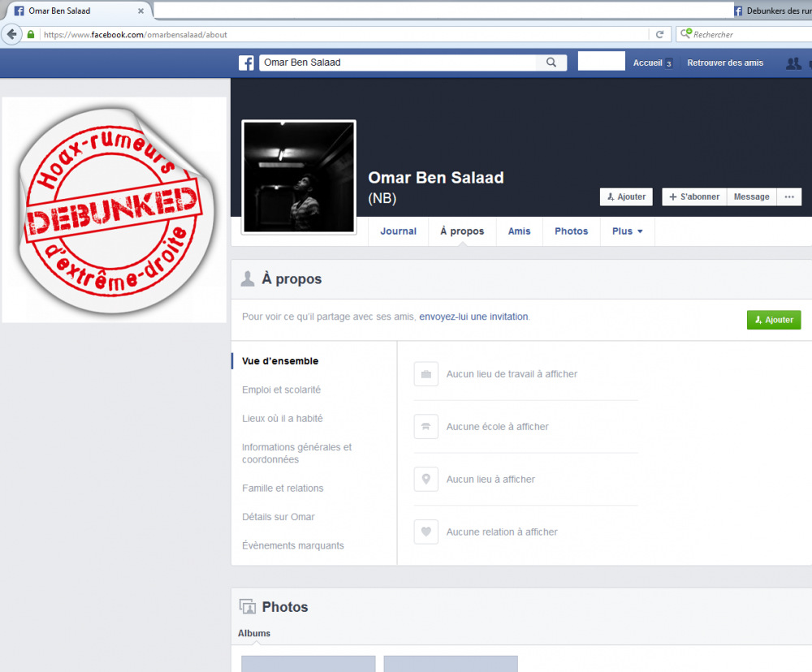Click the search engine icon in Rechercher box
The image size is (812, 672).
[685, 33]
